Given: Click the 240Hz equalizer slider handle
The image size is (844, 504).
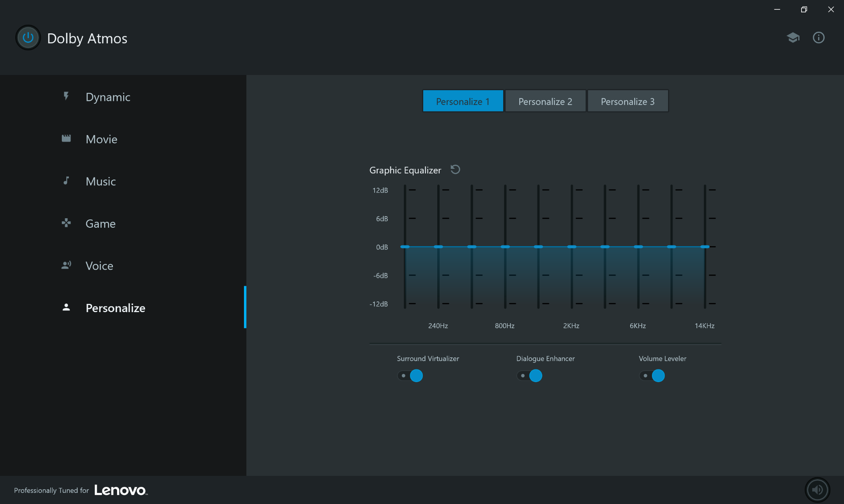Looking at the screenshot, I should click(438, 247).
